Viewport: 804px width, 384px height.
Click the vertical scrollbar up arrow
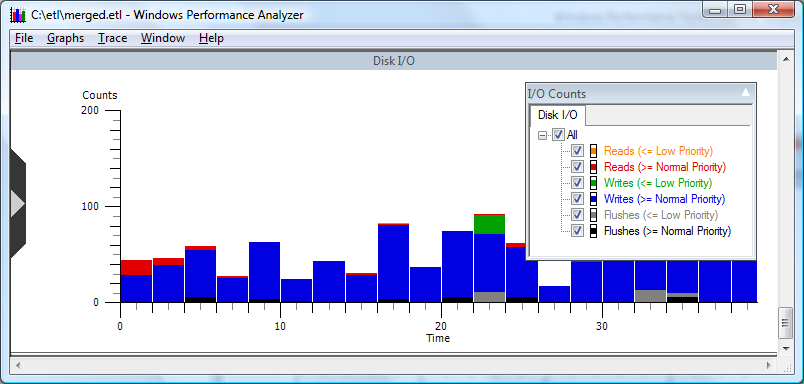[786, 59]
